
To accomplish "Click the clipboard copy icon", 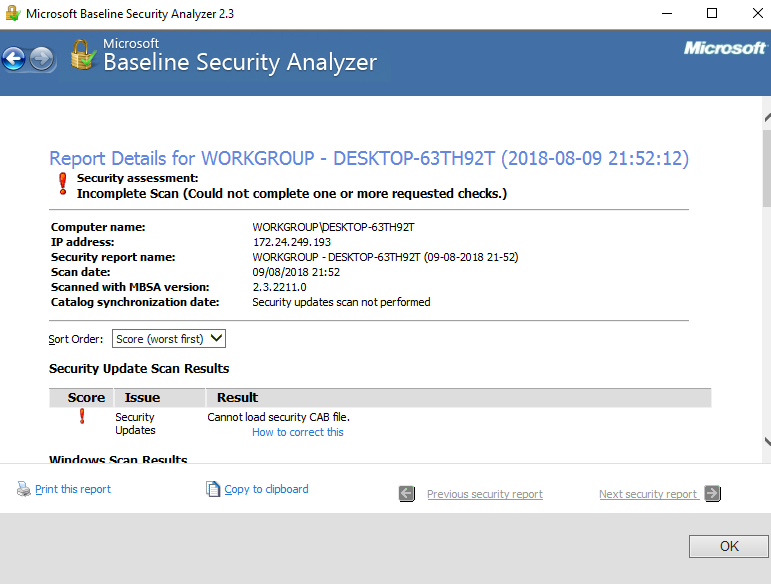I will click(212, 489).
